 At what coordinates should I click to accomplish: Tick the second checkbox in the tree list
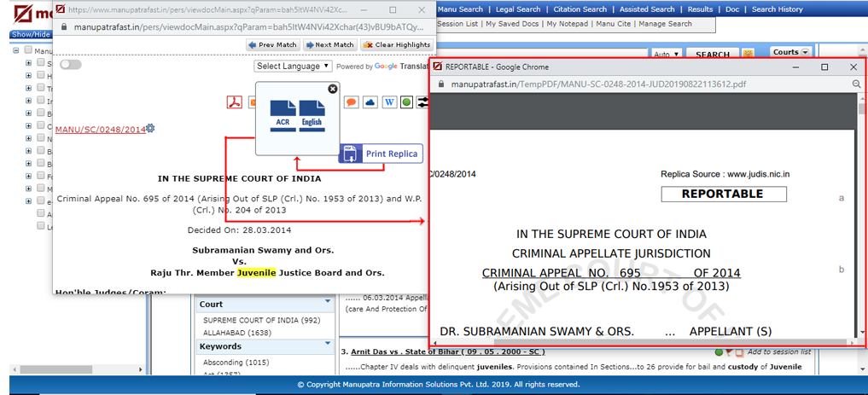coord(40,63)
